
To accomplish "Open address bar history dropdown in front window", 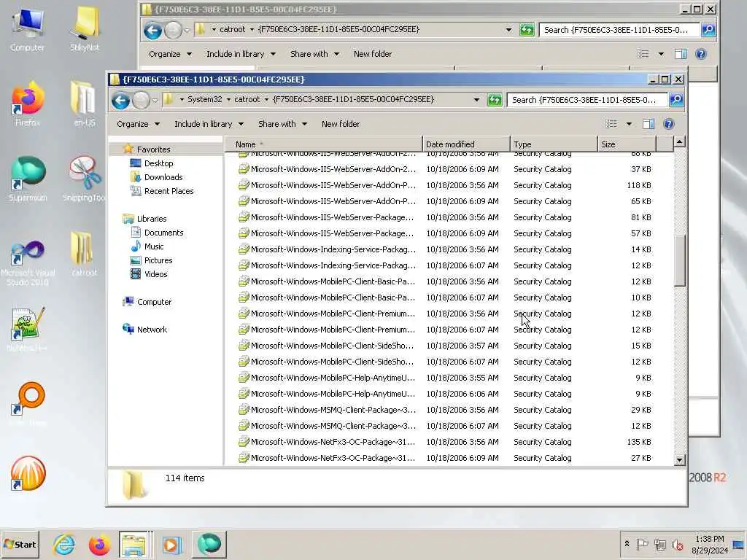I will coord(476,99).
